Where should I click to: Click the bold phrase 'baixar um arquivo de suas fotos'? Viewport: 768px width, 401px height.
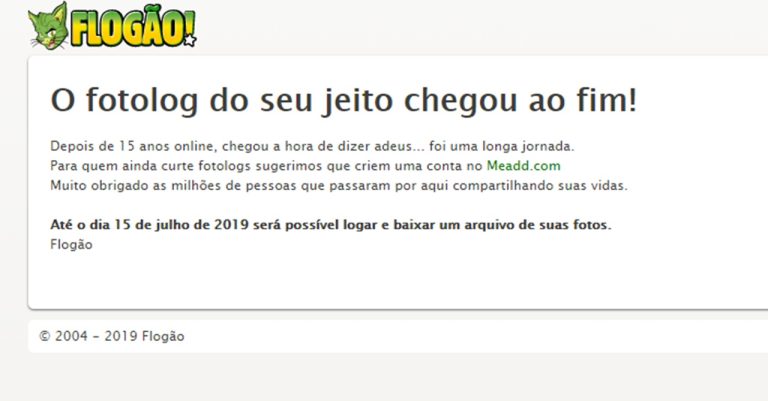(501, 225)
